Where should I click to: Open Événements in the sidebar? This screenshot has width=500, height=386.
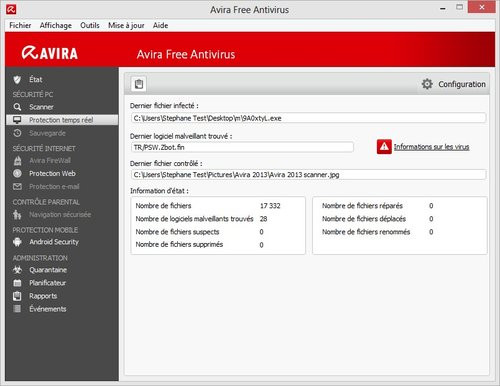48,309
